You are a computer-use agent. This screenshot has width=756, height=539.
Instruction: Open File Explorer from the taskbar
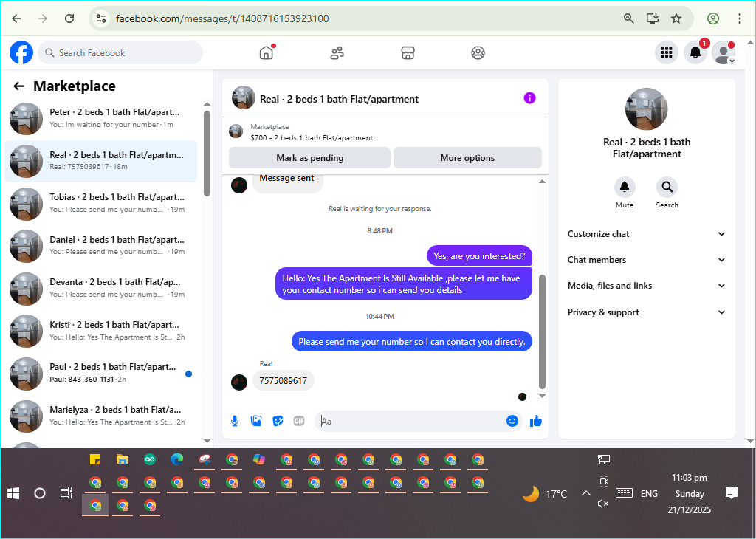click(x=123, y=459)
